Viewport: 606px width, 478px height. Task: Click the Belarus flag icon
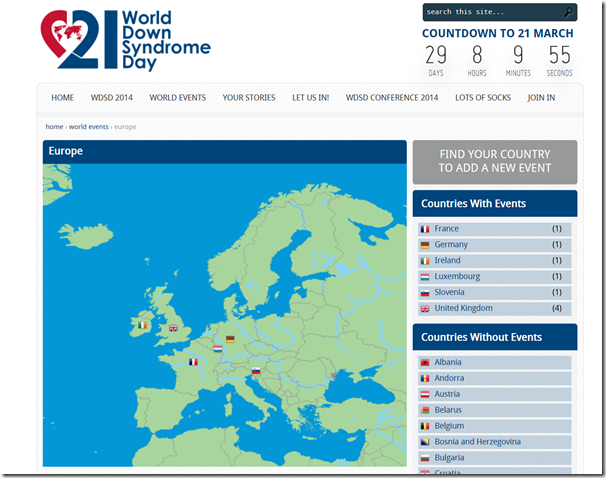click(x=425, y=410)
